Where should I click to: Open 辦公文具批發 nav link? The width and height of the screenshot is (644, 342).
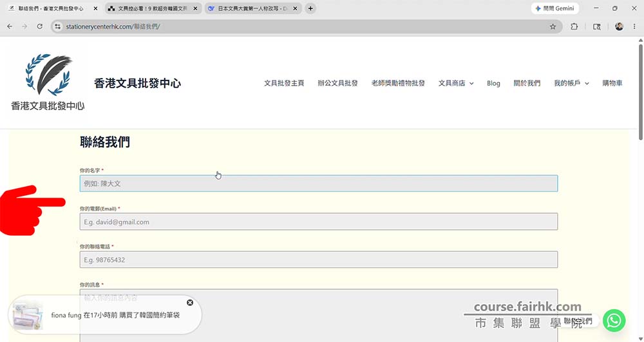(337, 83)
